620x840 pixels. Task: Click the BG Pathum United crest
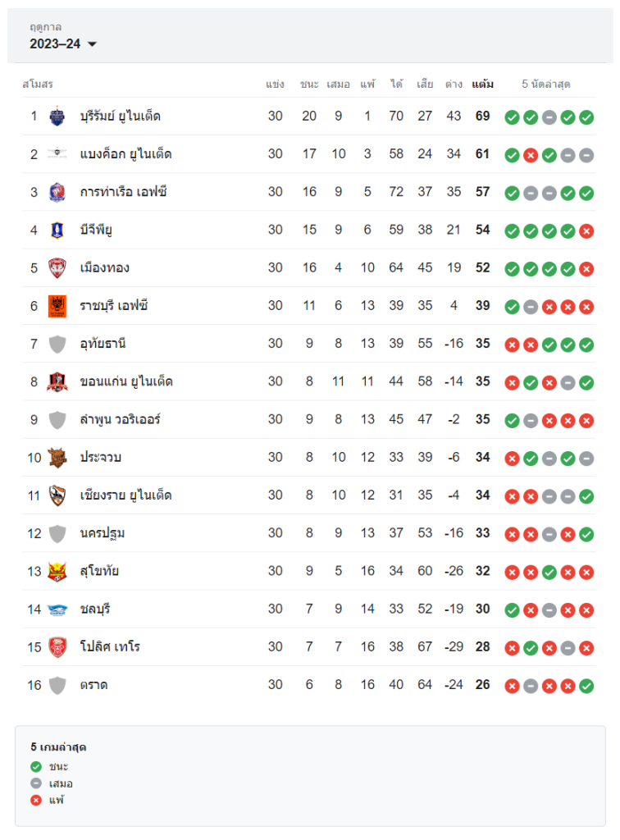[x=57, y=230]
